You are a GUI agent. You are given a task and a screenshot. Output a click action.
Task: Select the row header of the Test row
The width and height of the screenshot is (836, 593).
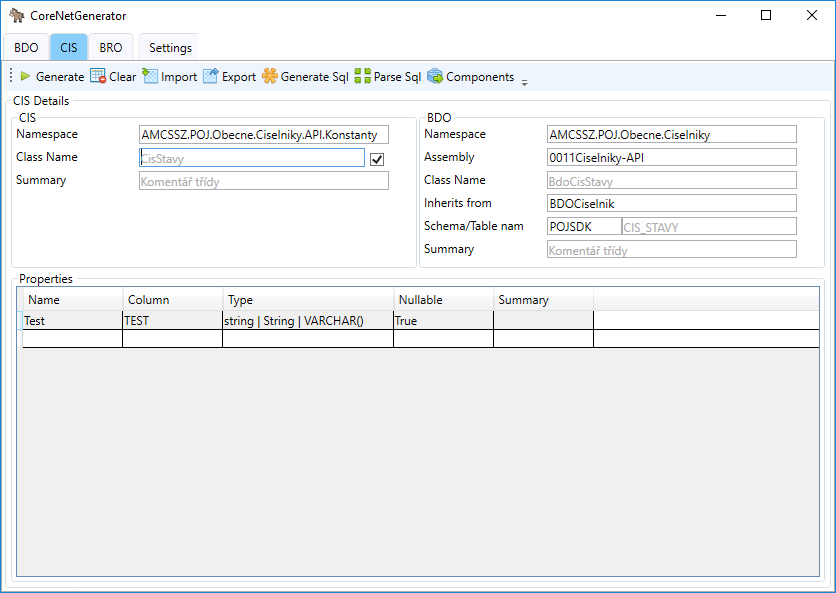coord(20,320)
